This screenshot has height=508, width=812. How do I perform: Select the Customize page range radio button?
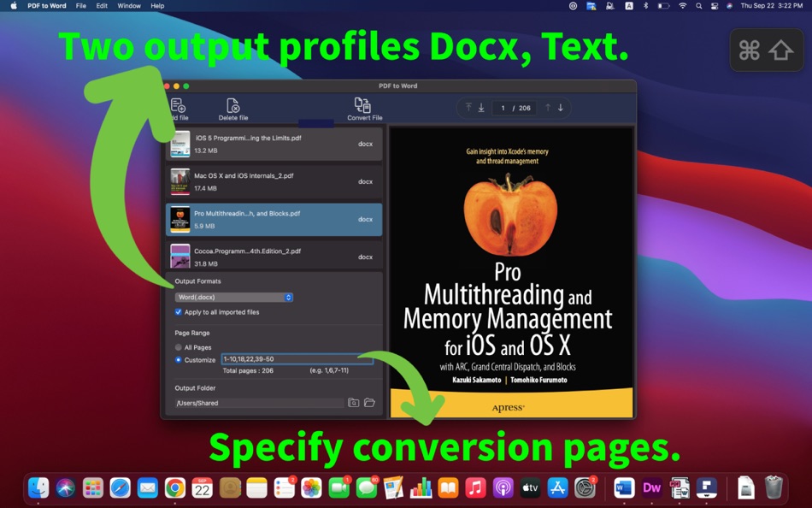point(178,360)
